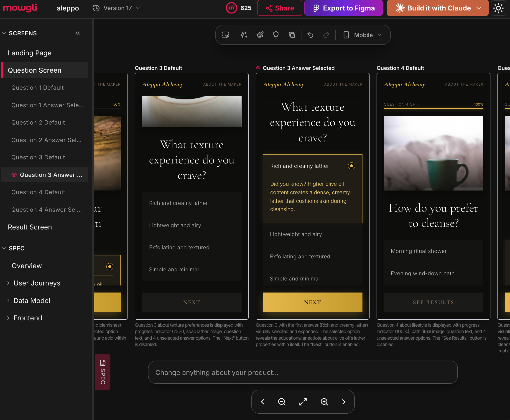The width and height of the screenshot is (510, 420).
Task: Click the Question 4 progress bar at 100%
Action: point(433,109)
